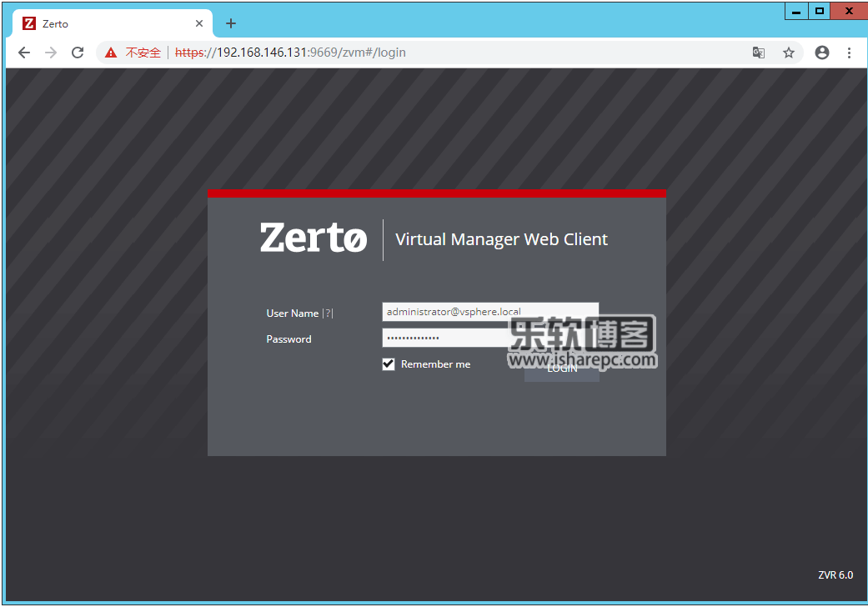The width and height of the screenshot is (868, 607).
Task: Select the Zerto browser tab
Action: pyautogui.click(x=113, y=23)
